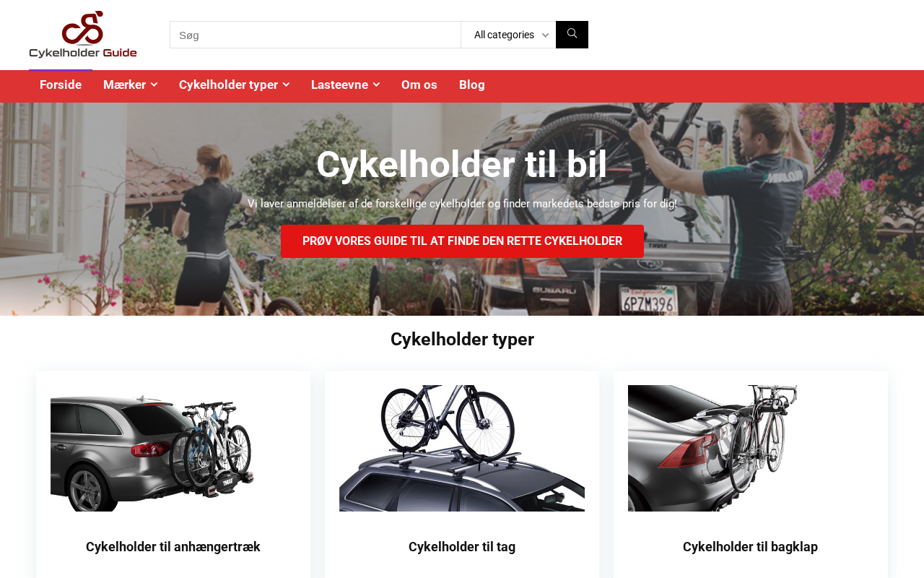924x578 pixels.
Task: Open the All categories dropdown
Action: pos(508,35)
